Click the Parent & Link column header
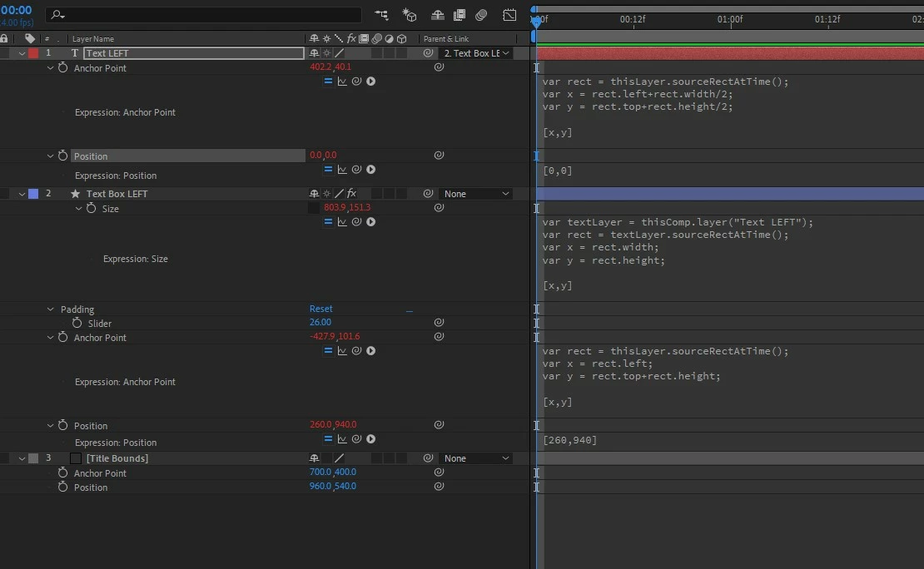Image resolution: width=924 pixels, height=569 pixels. point(446,39)
